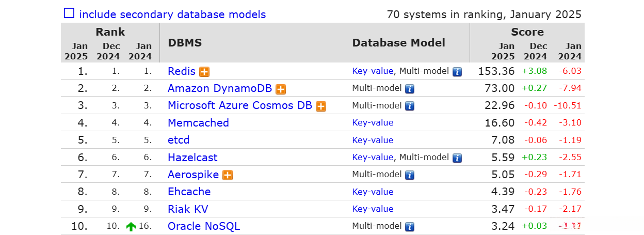Open the Oracle NoSQL link
This screenshot has height=235, width=644.
click(204, 226)
